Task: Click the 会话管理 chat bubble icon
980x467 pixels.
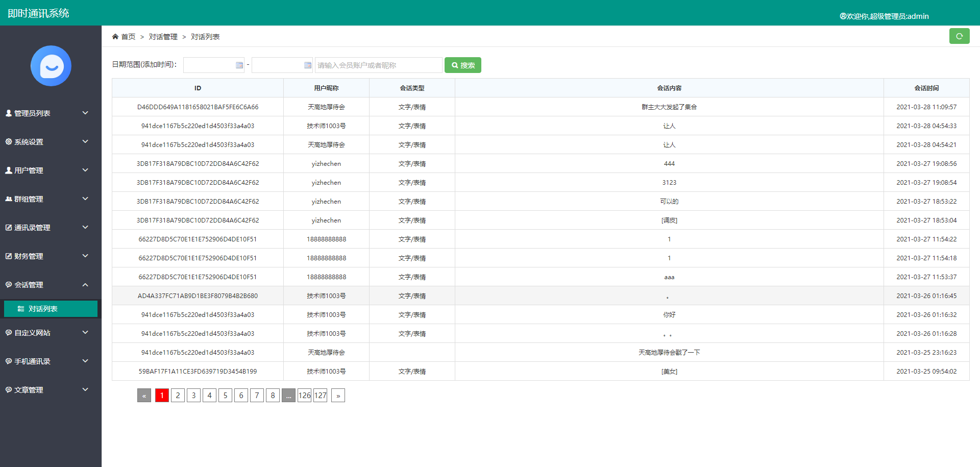Action: (x=8, y=284)
